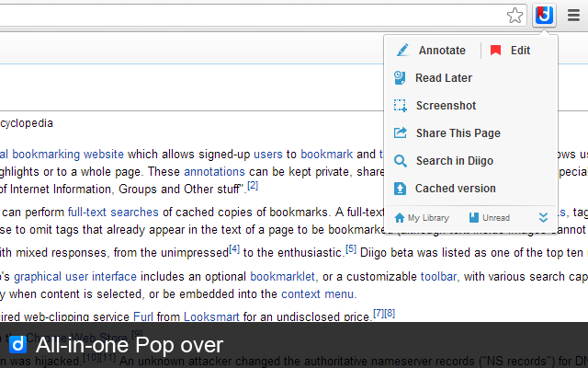Viewport: 588px width, 368px height.
Task: Follow the toolbar link
Action: click(x=438, y=277)
